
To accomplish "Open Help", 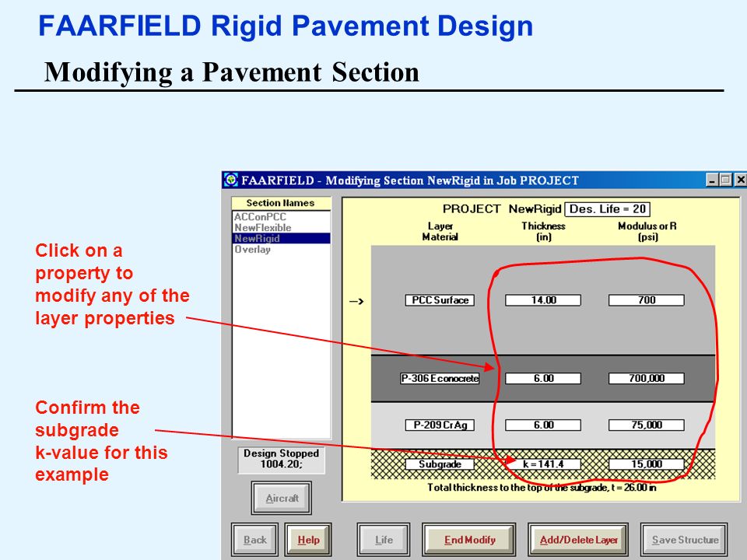I will (308, 540).
